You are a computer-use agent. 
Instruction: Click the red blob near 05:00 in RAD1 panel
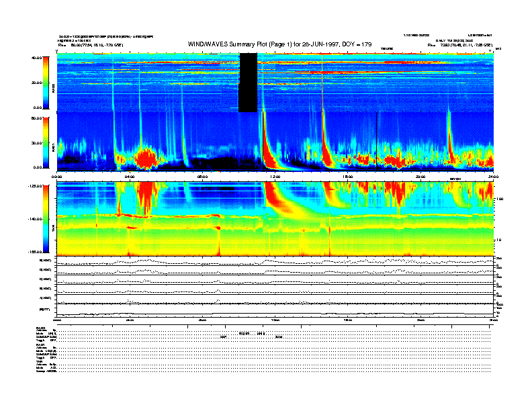coord(146,158)
